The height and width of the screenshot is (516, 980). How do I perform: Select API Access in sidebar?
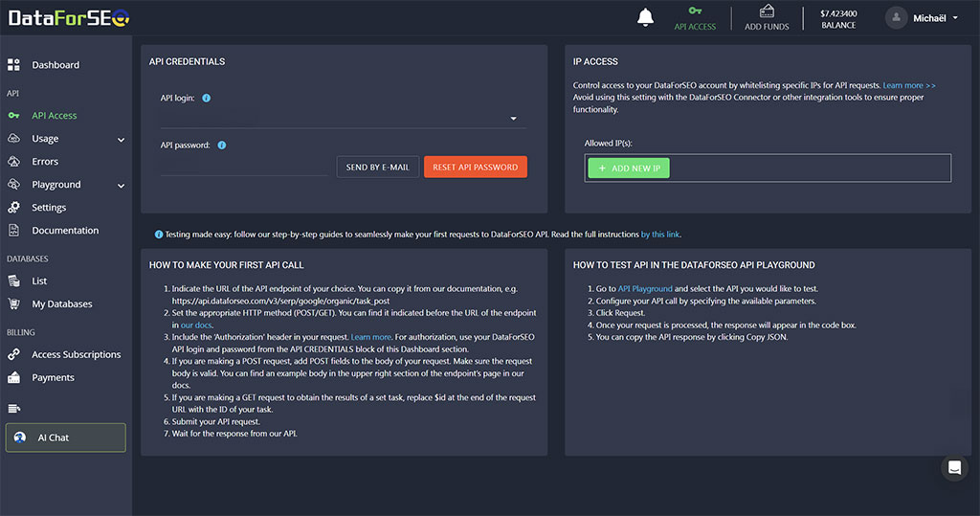click(x=55, y=116)
